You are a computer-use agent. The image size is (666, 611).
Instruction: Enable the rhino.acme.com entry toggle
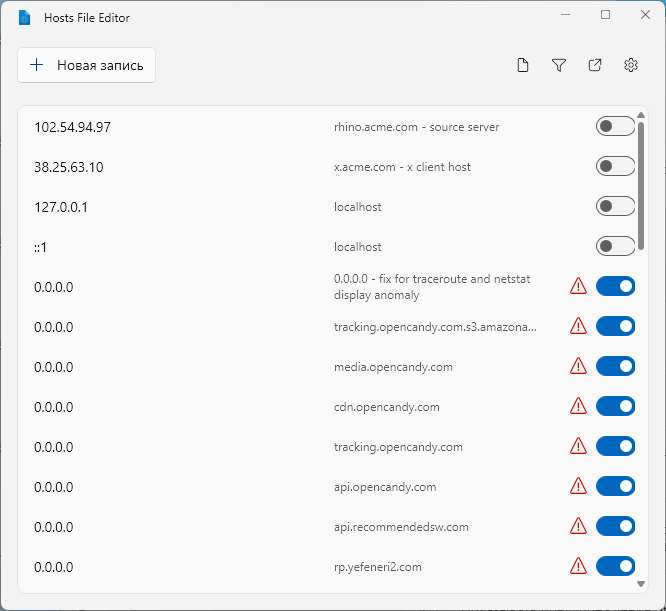click(x=615, y=127)
